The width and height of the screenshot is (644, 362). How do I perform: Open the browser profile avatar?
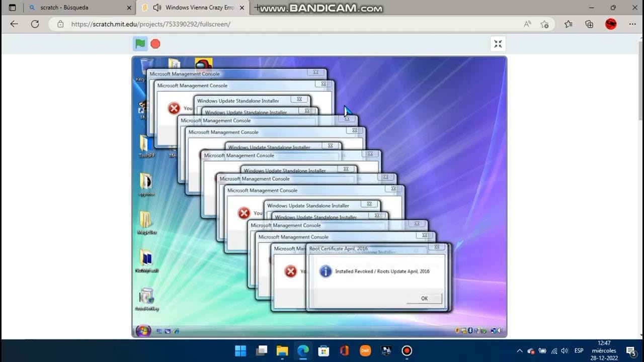click(x=611, y=24)
